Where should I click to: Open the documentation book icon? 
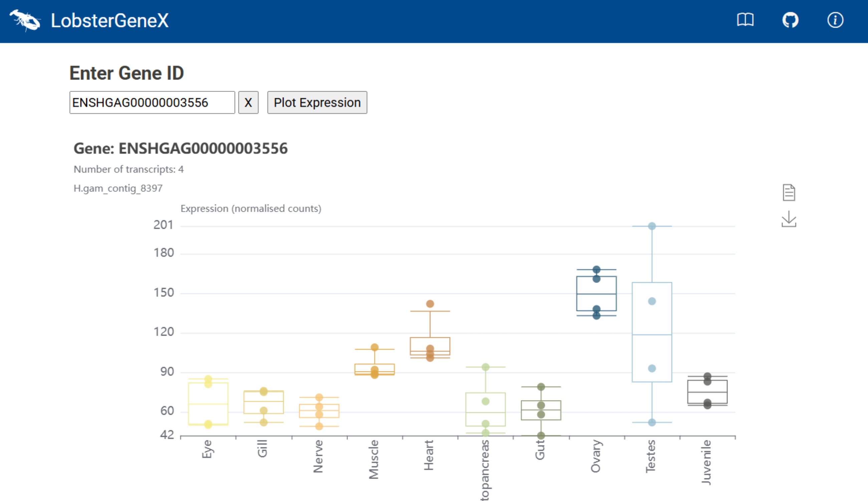745,20
